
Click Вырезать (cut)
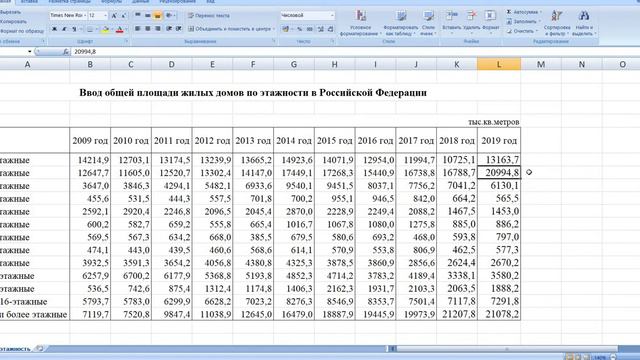[x=11, y=12]
